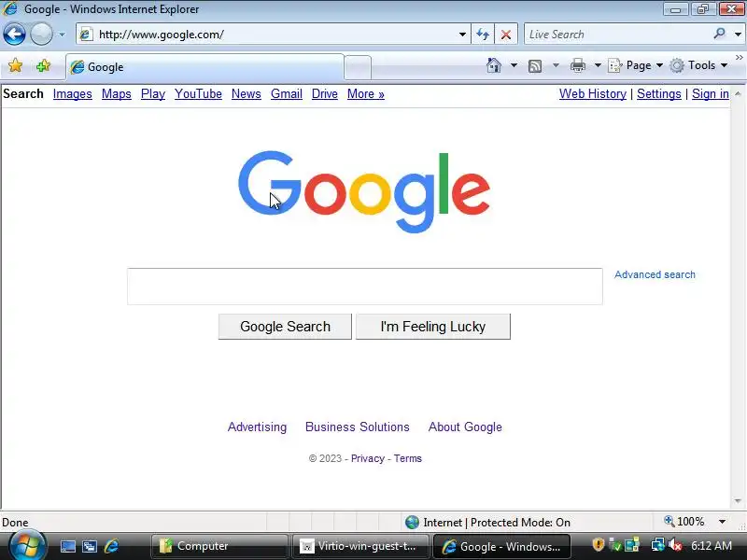Open Google Settings link

[659, 94]
